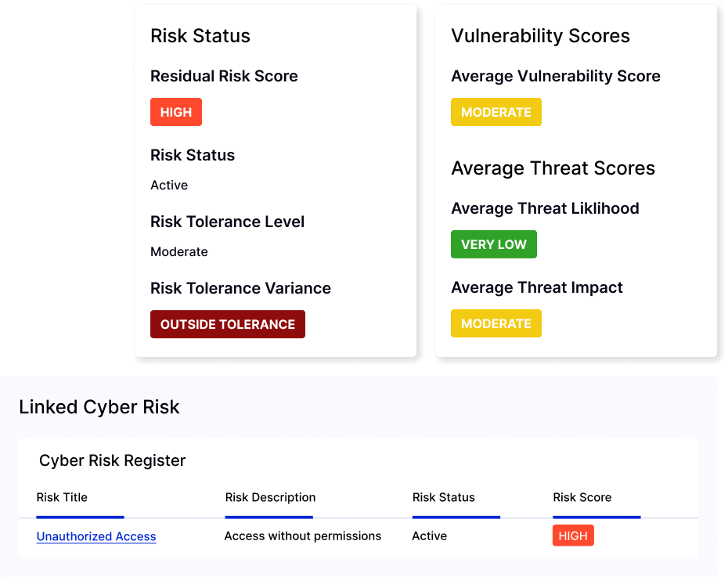Click the Average Threat Scores heading
The image size is (728, 577).
pyautogui.click(x=553, y=168)
